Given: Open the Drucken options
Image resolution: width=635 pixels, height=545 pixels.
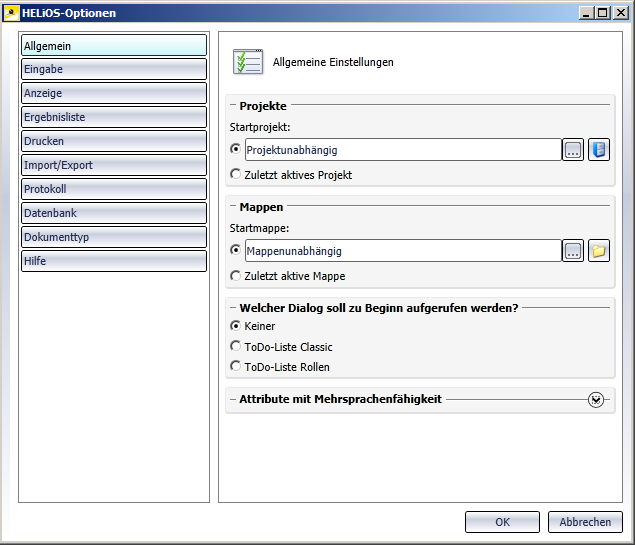Looking at the screenshot, I should pyautogui.click(x=114, y=141).
